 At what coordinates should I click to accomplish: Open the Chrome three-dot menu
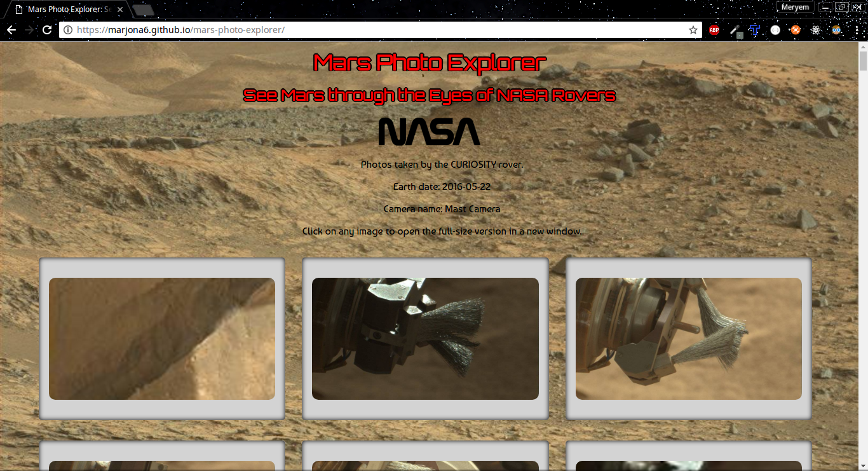click(857, 30)
